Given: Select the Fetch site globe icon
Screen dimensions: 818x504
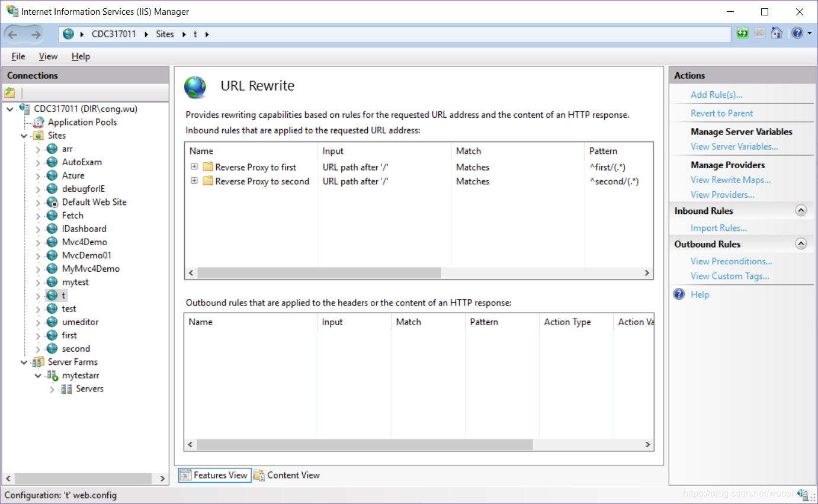Looking at the screenshot, I should (52, 216).
